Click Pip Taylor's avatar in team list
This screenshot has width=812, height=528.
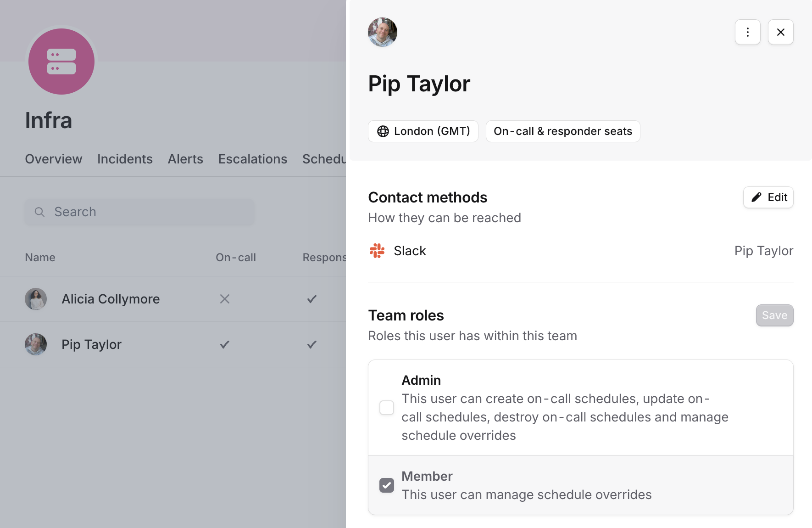(36, 344)
